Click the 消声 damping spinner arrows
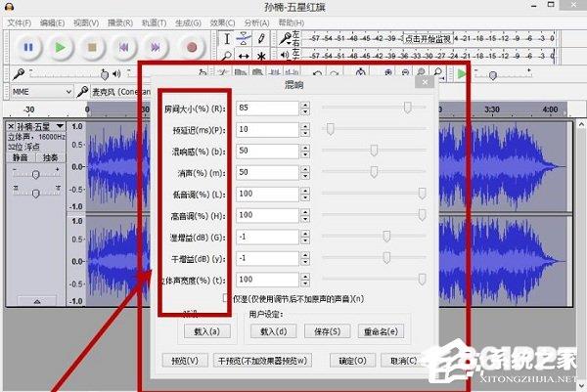 (305, 172)
